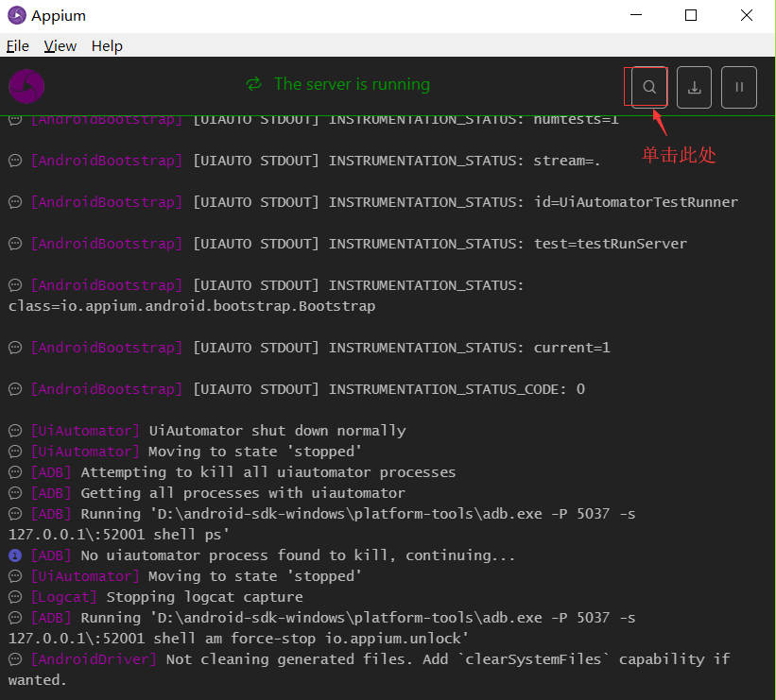Click the log icon beside 'test=testRunServer' line
Image resolution: width=776 pixels, height=700 pixels.
pyautogui.click(x=15, y=244)
